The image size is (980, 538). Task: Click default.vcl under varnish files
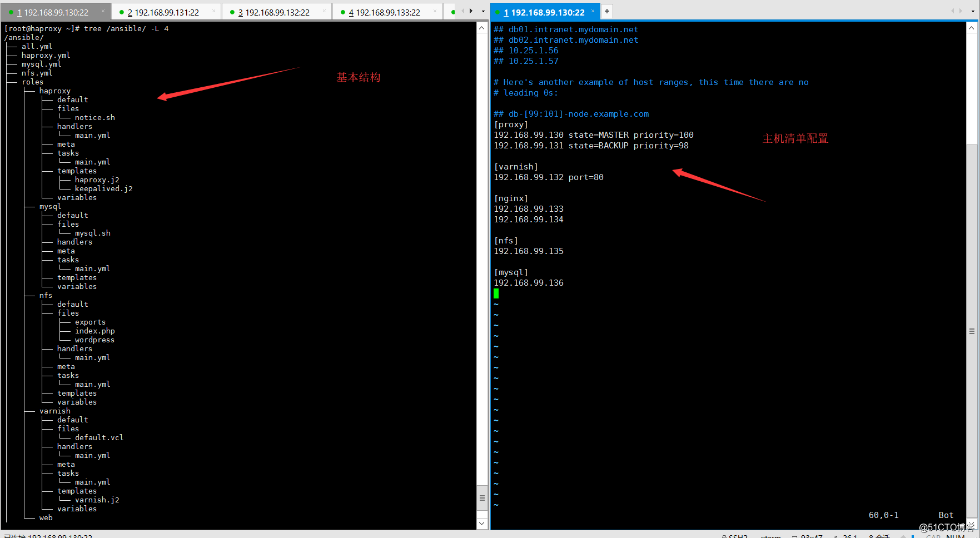click(100, 437)
